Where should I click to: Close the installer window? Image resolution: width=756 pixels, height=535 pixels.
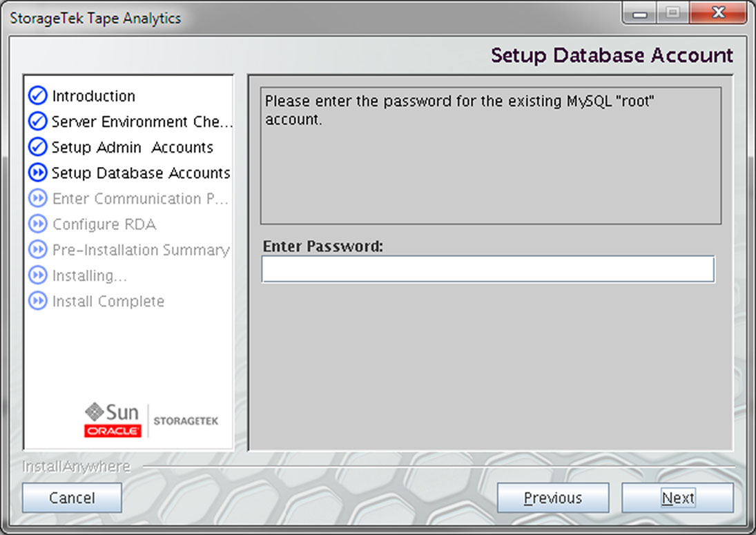tap(719, 12)
